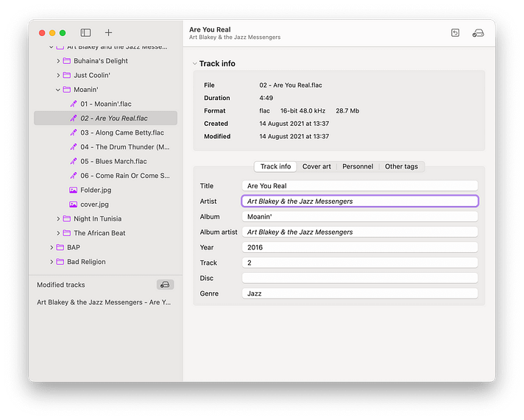Switch to the Track info tab
Screen dimensions: 524x420
(x=275, y=166)
